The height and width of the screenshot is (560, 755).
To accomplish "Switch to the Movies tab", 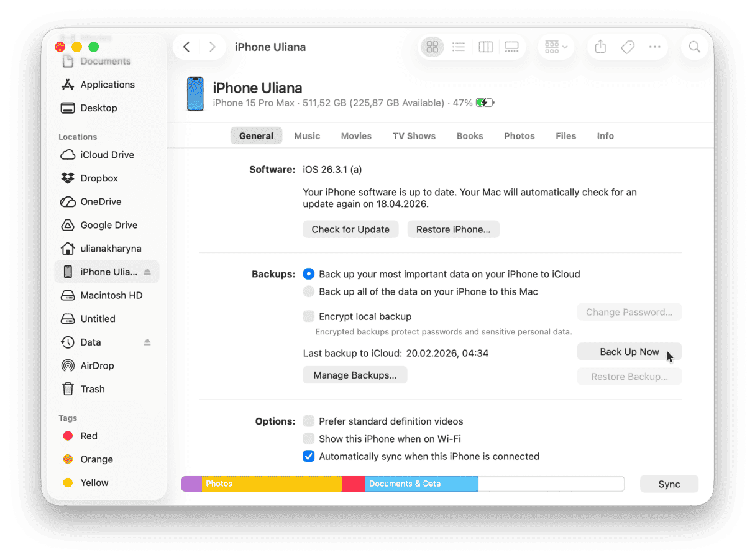I will 356,136.
